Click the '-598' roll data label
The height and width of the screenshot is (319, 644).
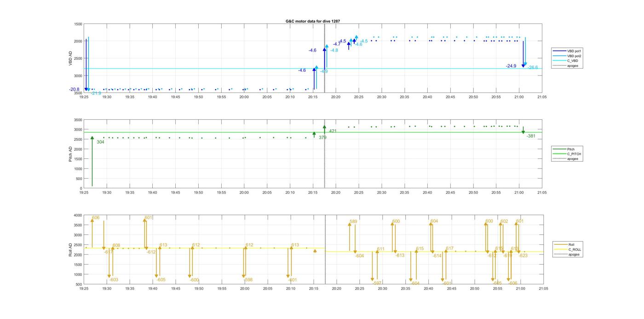click(247, 280)
